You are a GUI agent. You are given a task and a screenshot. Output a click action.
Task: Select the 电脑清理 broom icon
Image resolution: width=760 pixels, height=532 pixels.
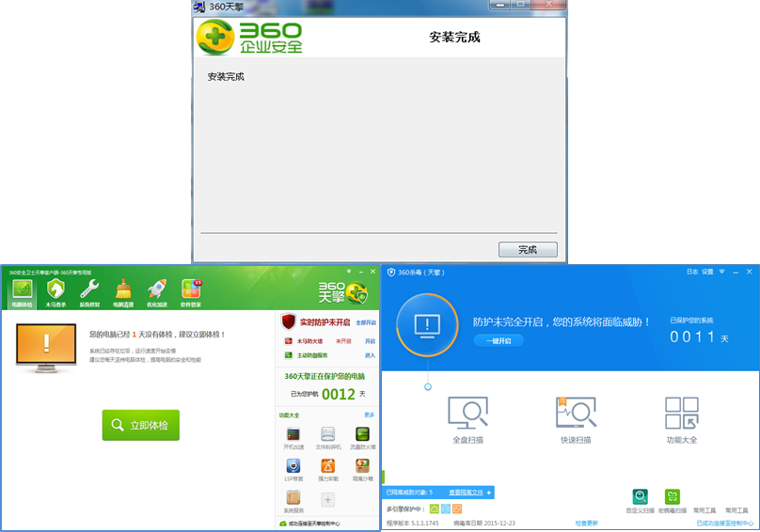[x=123, y=292]
